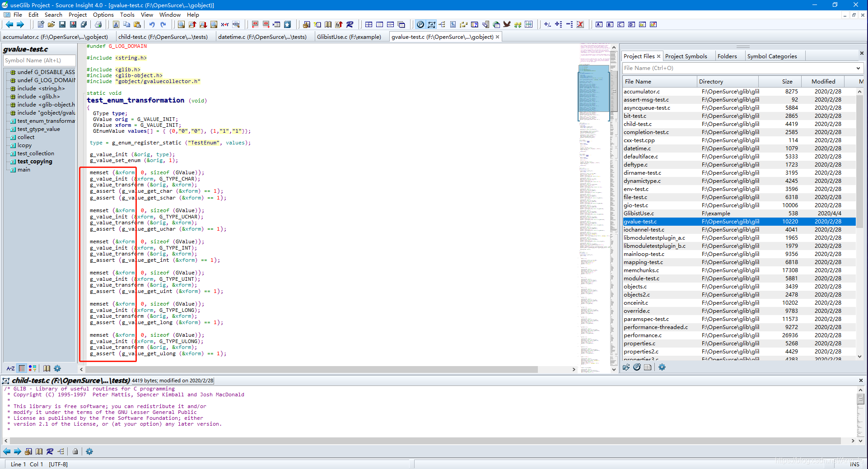
Task: Click the Save All icon
Action: pyautogui.click(x=84, y=24)
